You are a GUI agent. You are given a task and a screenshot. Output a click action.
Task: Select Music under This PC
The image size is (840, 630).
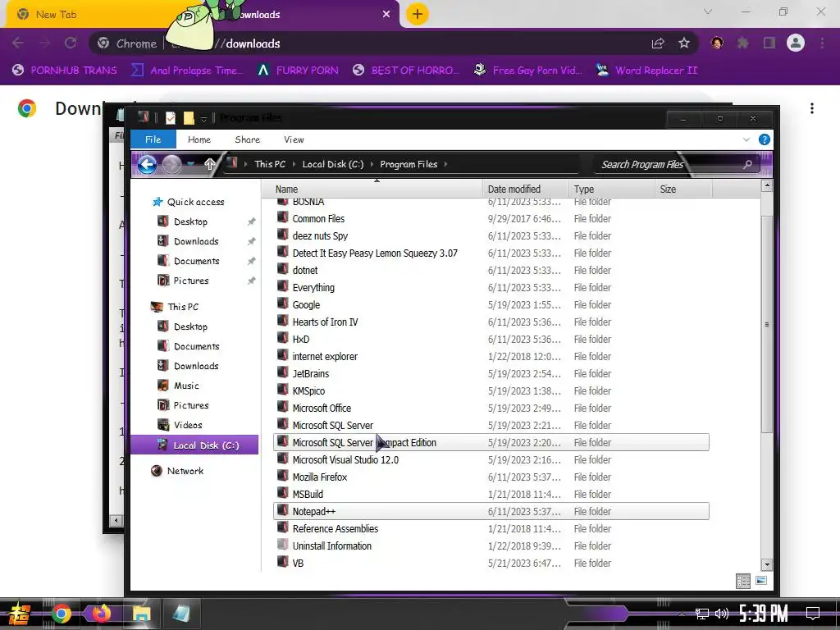(x=186, y=386)
